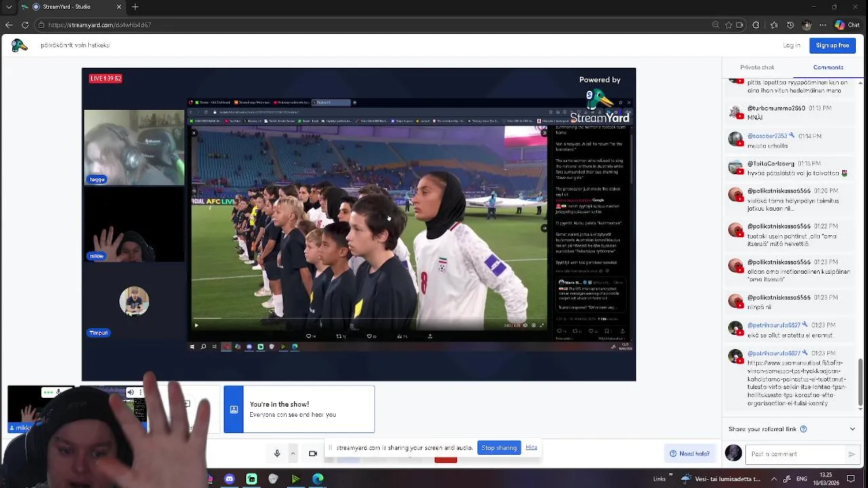Open the browser extensions menu

[x=756, y=25]
